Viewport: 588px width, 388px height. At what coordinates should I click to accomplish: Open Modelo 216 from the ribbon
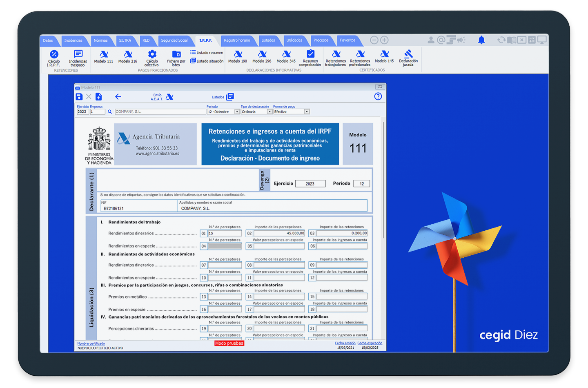coord(128,54)
